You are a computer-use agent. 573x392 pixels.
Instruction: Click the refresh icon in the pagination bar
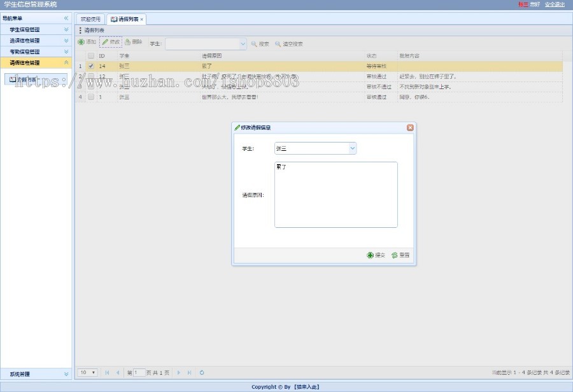[202, 373]
